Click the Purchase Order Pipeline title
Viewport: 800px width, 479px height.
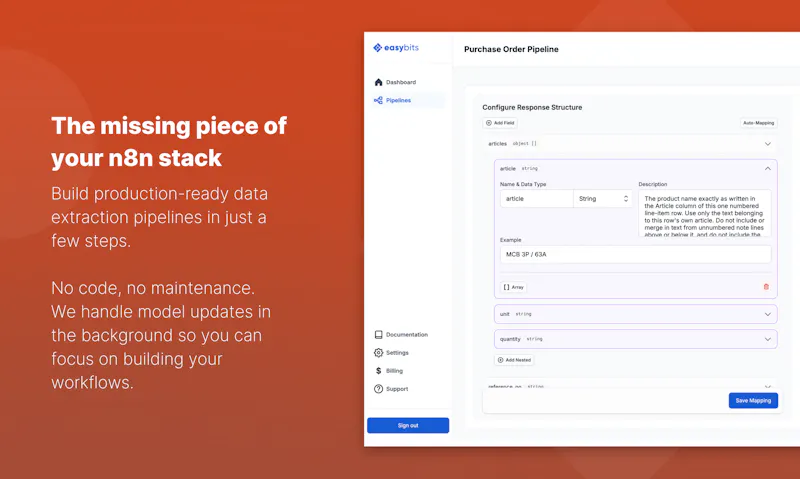(511, 49)
